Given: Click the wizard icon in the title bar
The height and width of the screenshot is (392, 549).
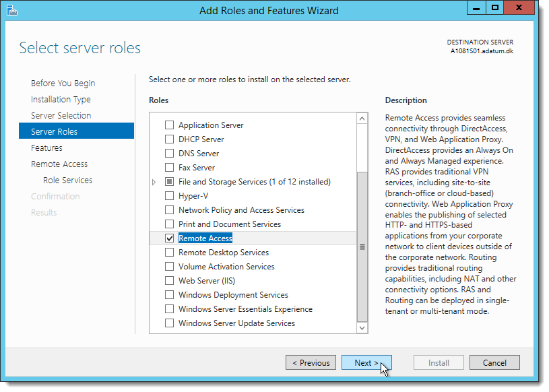Looking at the screenshot, I should (12, 11).
